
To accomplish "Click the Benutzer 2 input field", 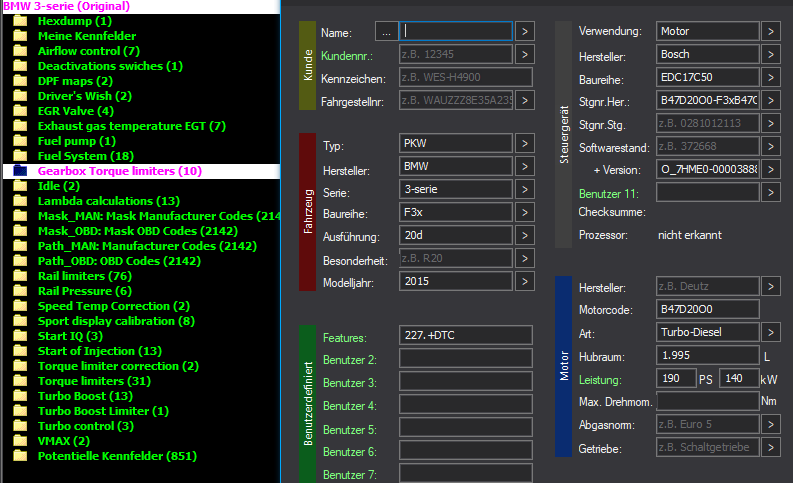I will pyautogui.click(x=466, y=358).
